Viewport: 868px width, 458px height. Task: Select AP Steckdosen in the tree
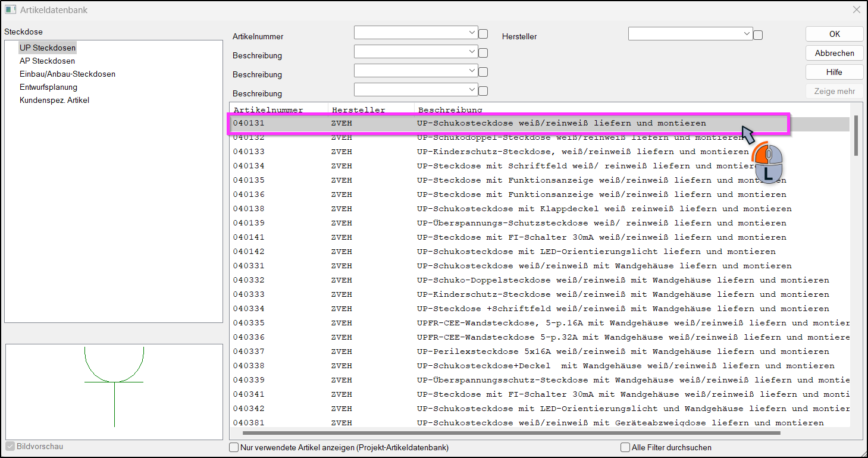point(47,61)
